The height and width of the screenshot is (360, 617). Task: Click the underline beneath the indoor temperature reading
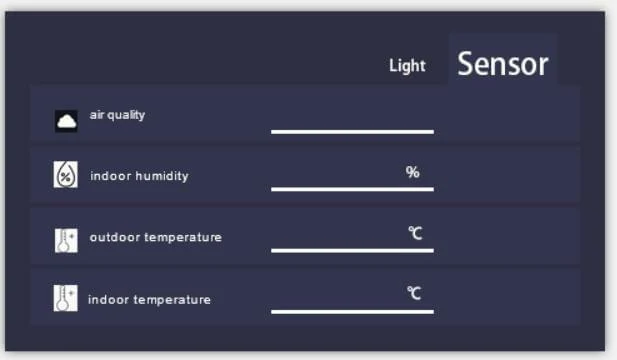coord(353,312)
